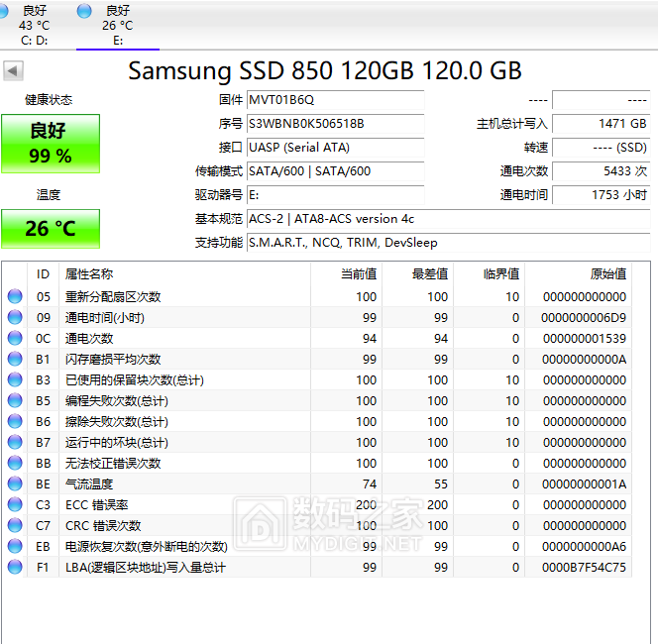Screen dimensions: 658x644
Task: Select raw value 0000B7F54C75
Action: click(584, 568)
